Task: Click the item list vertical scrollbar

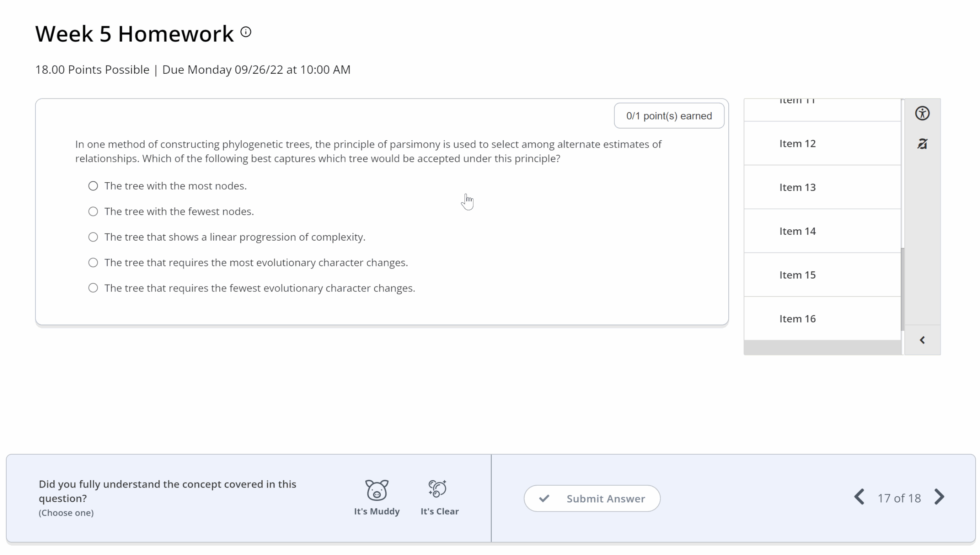Action: pos(902,289)
